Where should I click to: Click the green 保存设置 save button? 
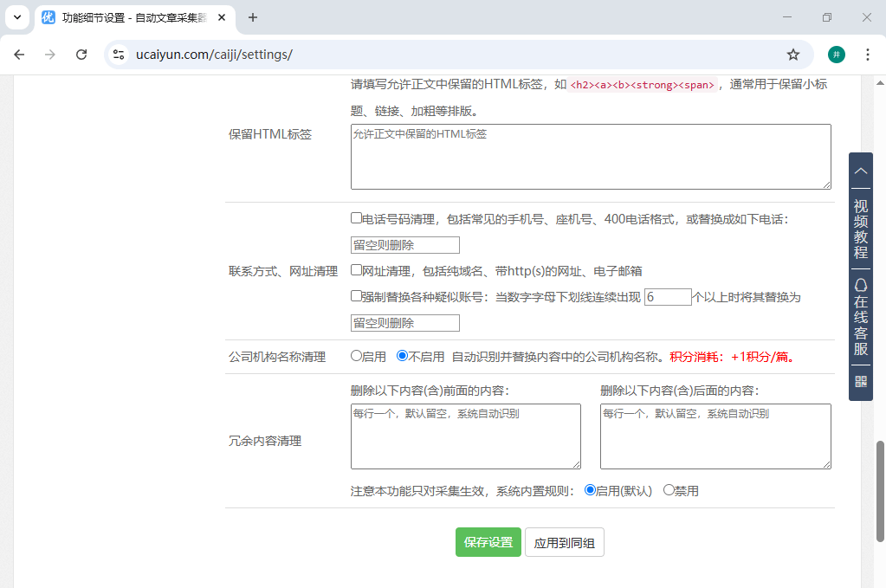click(488, 542)
